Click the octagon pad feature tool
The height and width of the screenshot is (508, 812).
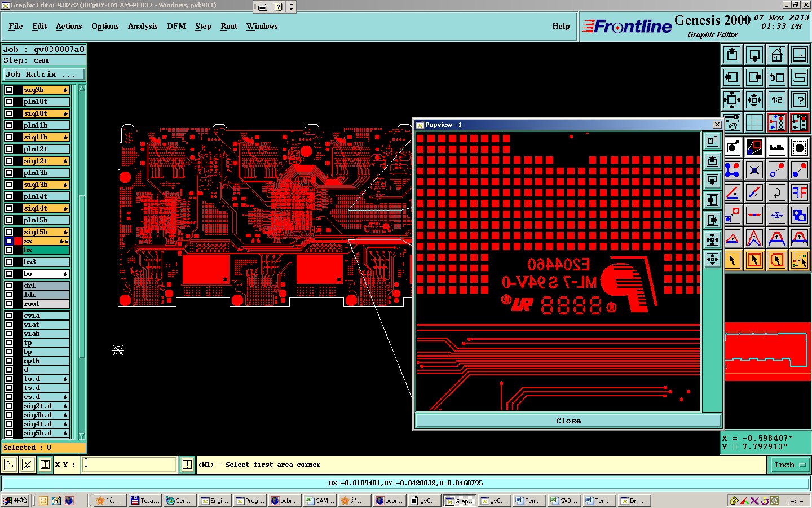(800, 148)
